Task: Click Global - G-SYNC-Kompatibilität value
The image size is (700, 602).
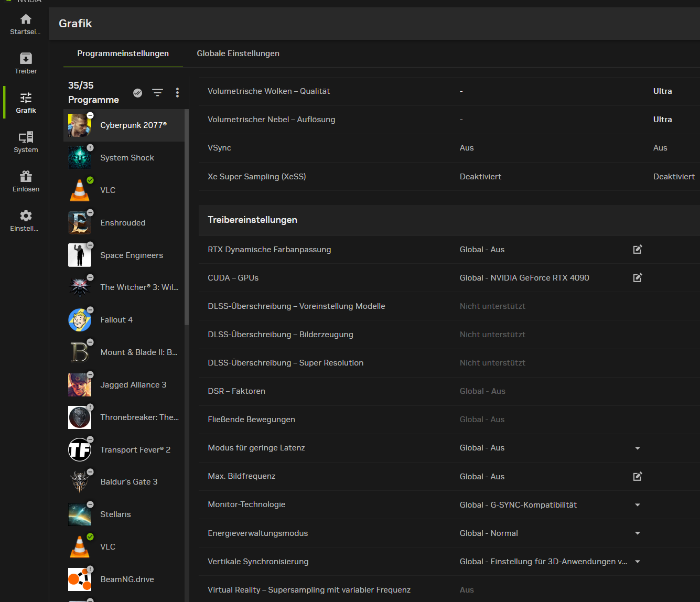Action: click(x=518, y=505)
